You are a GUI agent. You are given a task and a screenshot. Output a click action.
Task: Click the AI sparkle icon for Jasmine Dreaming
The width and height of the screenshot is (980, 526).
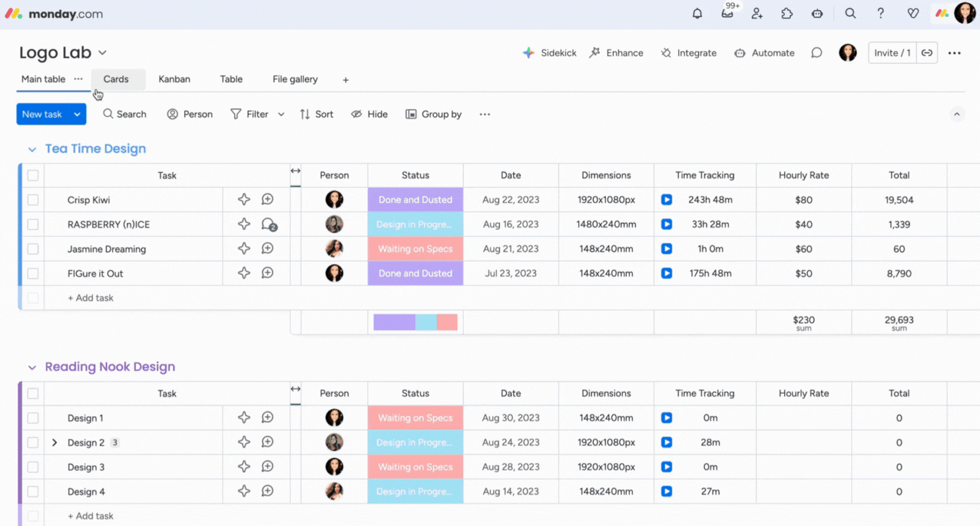[244, 249]
